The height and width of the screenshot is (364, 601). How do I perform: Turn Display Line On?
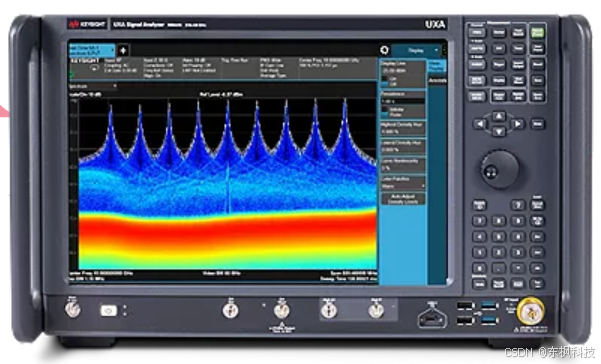[389, 79]
